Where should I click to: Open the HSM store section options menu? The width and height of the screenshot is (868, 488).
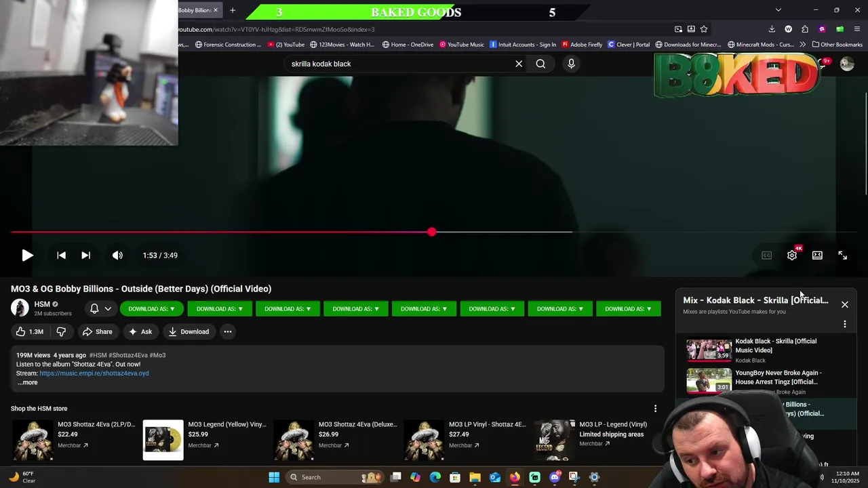pyautogui.click(x=655, y=409)
